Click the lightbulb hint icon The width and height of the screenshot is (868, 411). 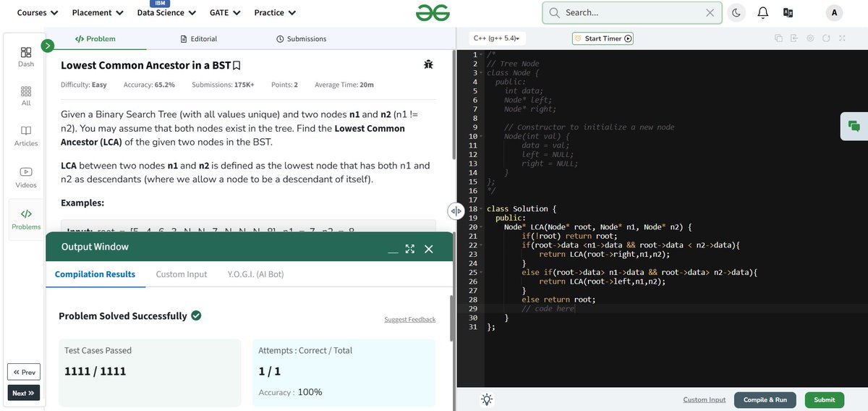tap(488, 399)
